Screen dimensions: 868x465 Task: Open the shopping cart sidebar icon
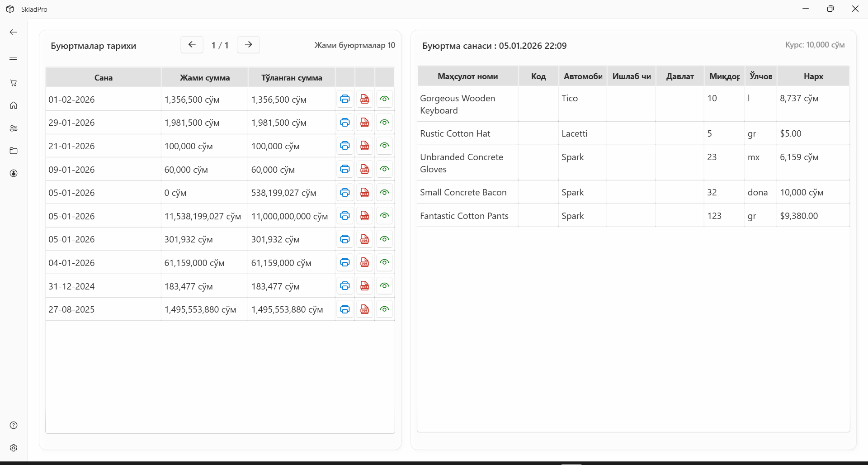point(14,83)
